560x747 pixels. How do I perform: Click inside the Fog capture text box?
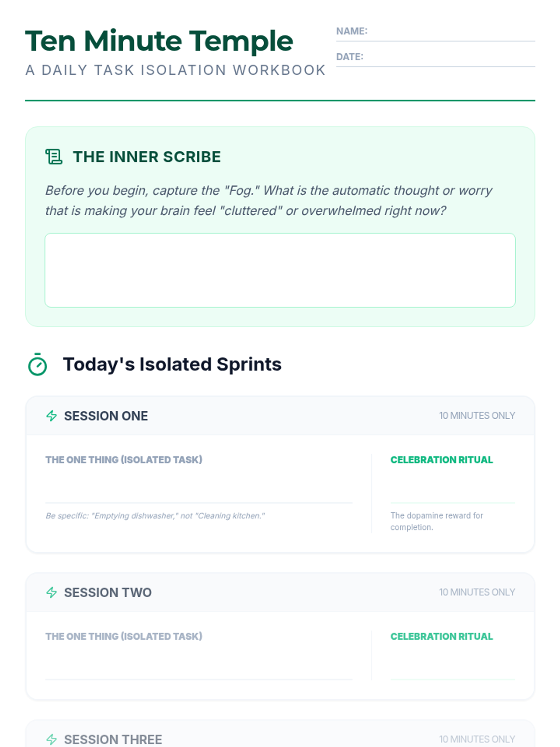[x=280, y=270]
